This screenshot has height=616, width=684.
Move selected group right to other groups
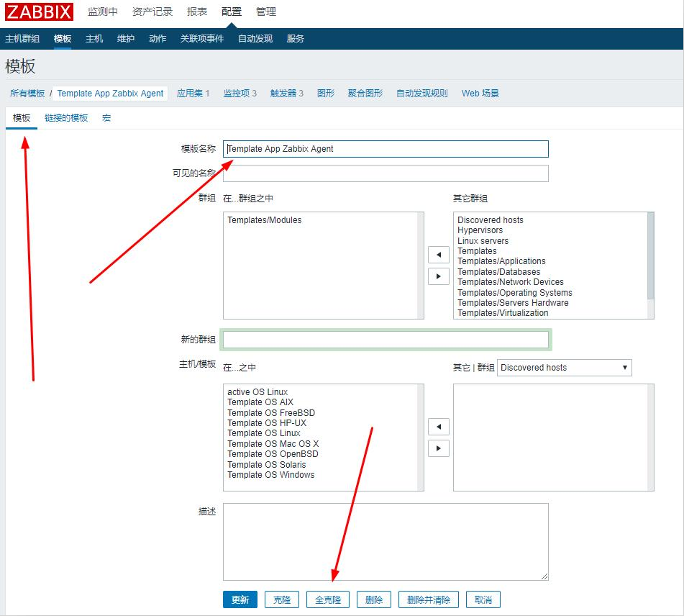[x=439, y=276]
